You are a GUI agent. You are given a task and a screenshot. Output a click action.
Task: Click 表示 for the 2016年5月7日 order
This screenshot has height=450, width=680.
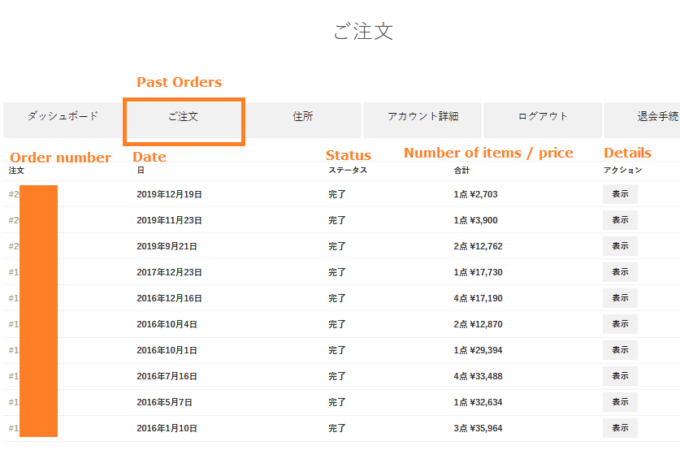tap(620, 402)
